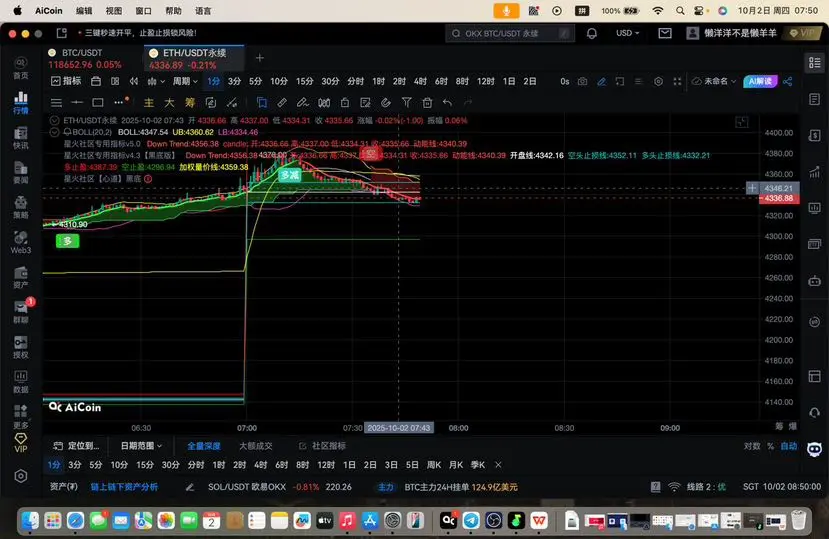
Task: Click the notification bell icon in header
Action: coord(592,33)
